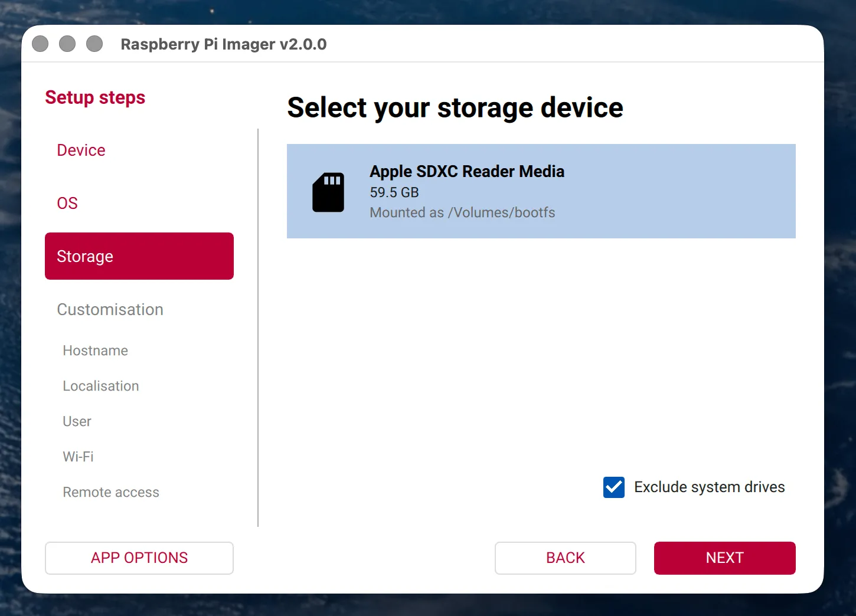Screen dimensions: 856x616
Task: Open the Localisation sub-step
Action: (101, 386)
